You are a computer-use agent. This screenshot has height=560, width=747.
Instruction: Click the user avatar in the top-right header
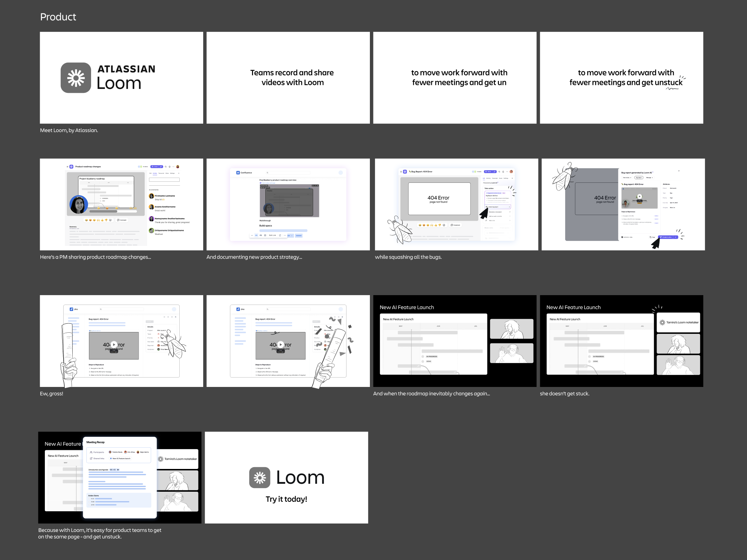tap(178, 167)
